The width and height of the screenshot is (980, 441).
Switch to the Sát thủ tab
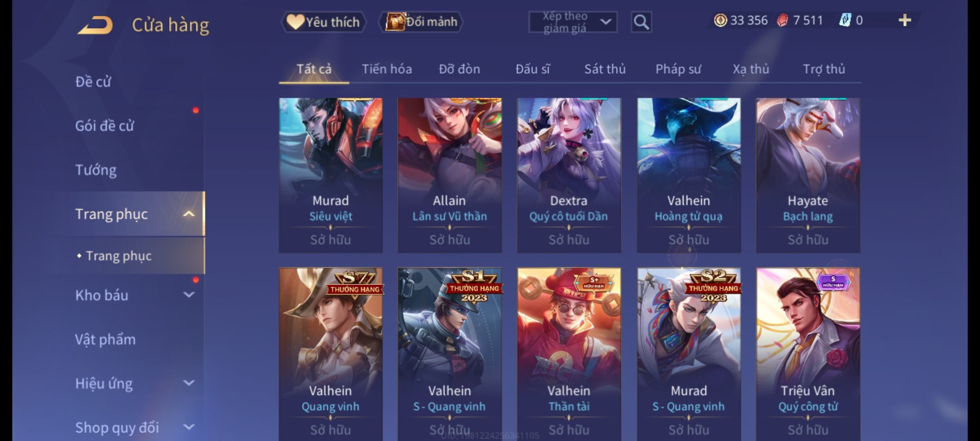click(605, 69)
